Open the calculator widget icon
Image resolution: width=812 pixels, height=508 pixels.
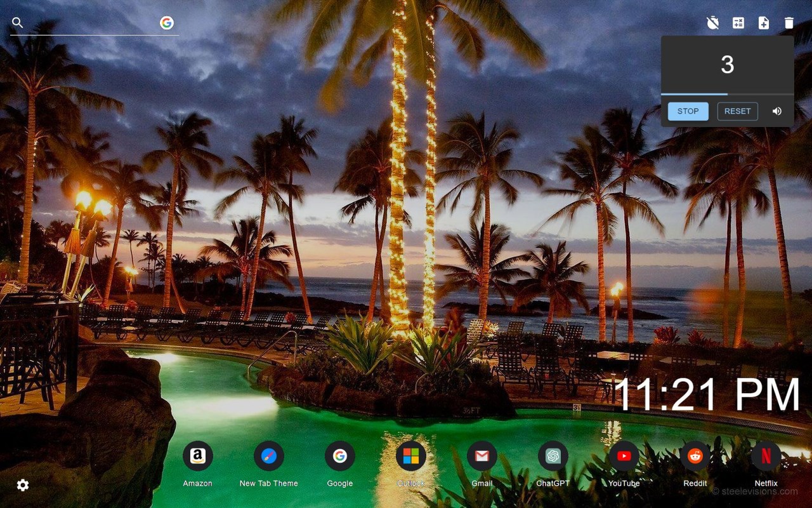tap(738, 23)
